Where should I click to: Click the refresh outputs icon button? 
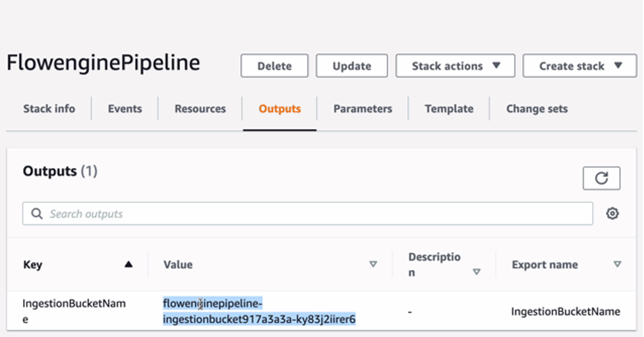tap(601, 178)
